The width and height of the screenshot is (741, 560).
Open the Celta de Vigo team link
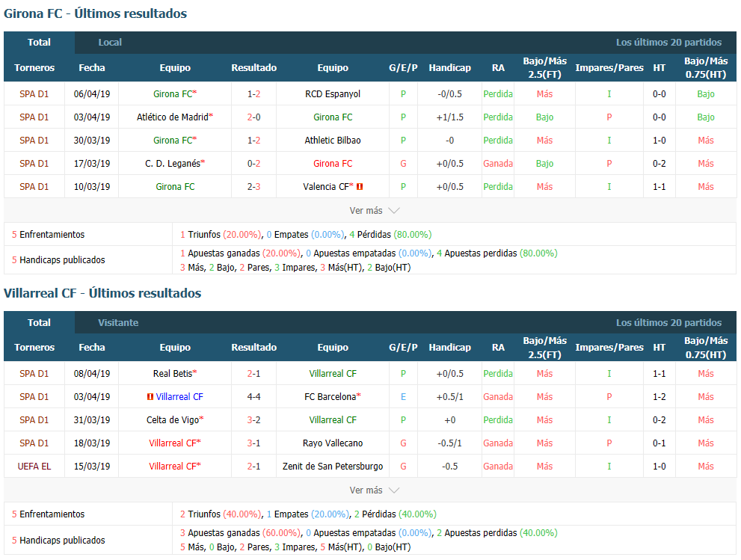point(173,419)
